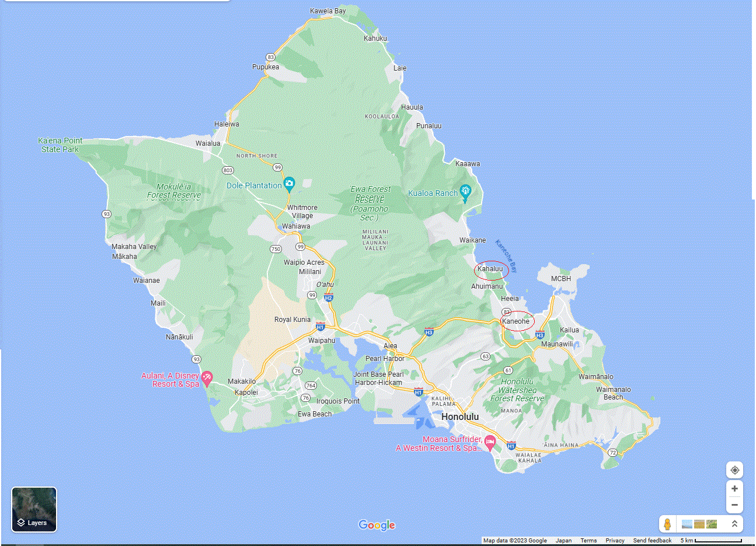Open the Aulani Disney Resort pink pin
Image resolution: width=756 pixels, height=546 pixels.
pos(207,379)
